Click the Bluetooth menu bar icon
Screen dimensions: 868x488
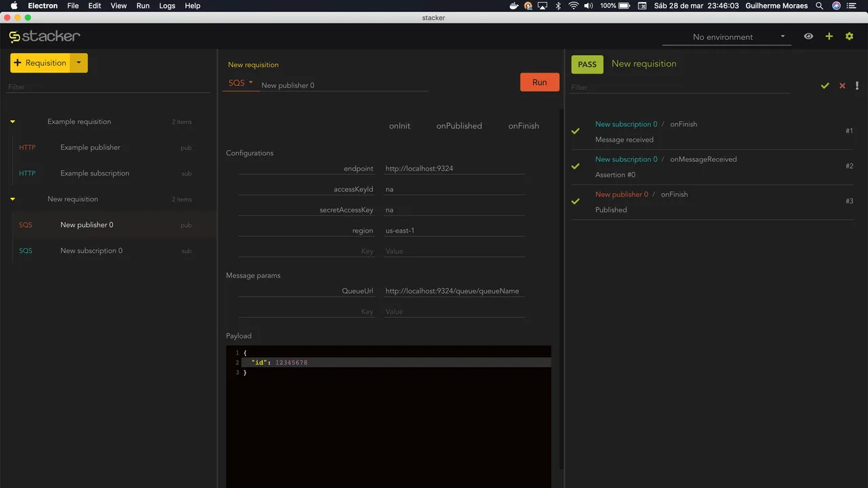[559, 5]
